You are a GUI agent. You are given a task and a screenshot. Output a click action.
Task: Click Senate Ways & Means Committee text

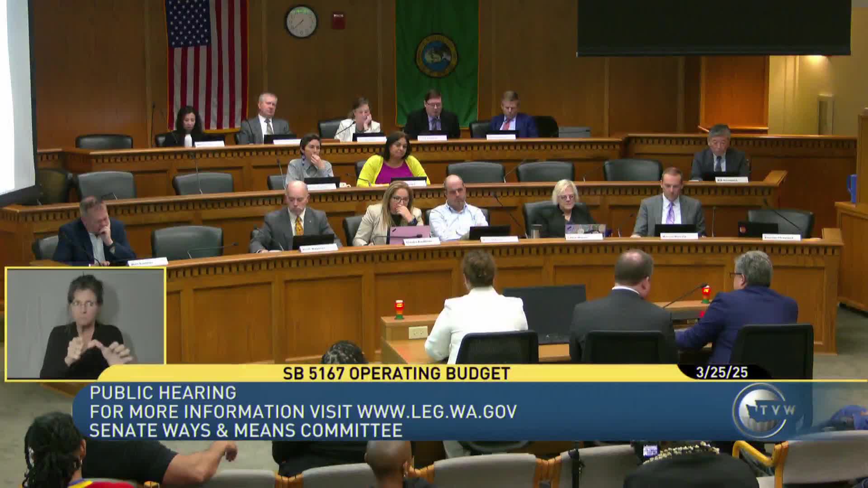click(246, 430)
